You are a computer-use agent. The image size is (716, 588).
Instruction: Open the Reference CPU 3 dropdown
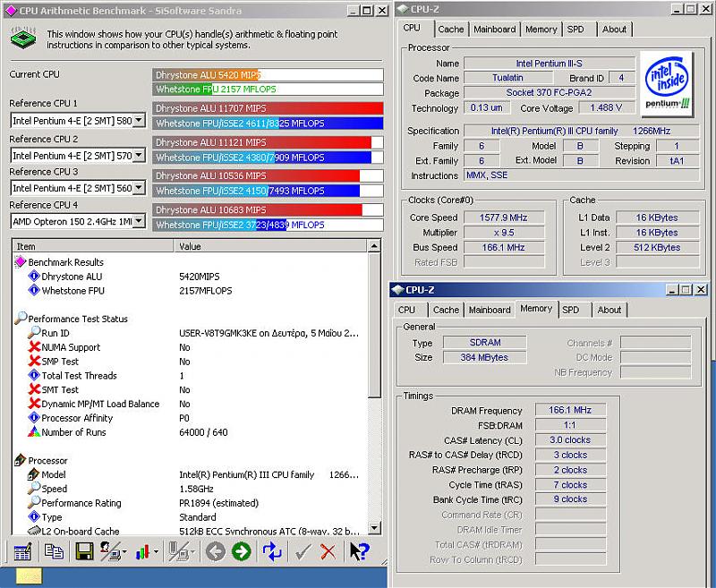click(140, 188)
